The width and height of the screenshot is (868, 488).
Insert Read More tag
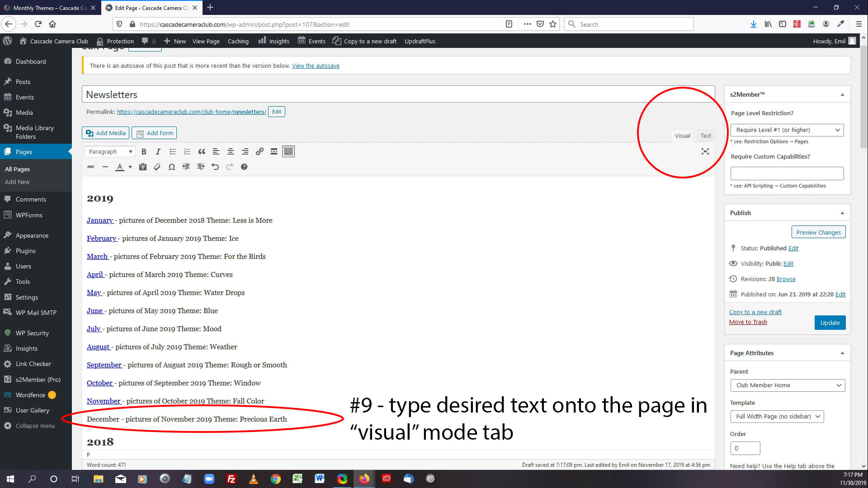coord(274,152)
